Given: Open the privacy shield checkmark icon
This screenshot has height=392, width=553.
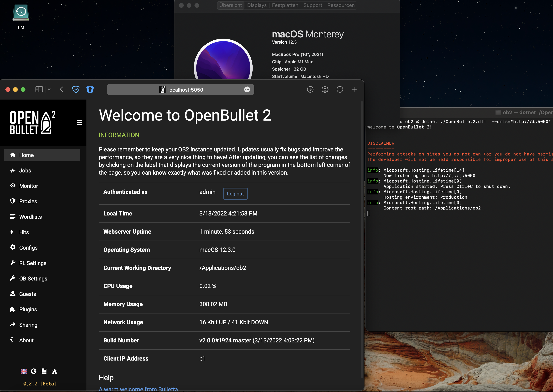Looking at the screenshot, I should [x=76, y=90].
